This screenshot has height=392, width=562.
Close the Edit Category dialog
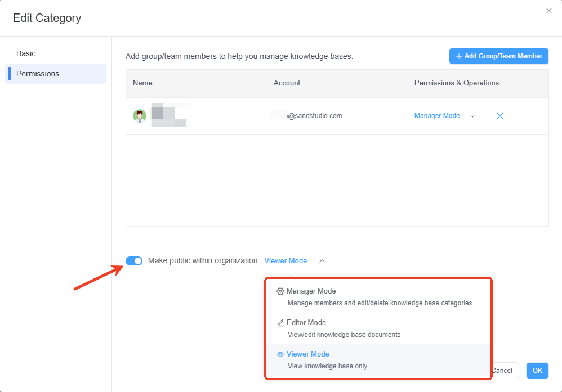click(x=549, y=11)
